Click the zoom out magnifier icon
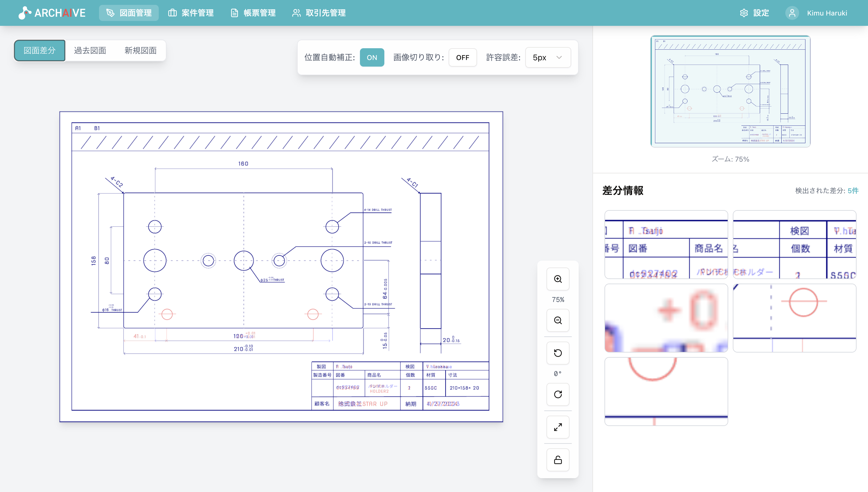Image resolution: width=868 pixels, height=492 pixels. tap(558, 320)
